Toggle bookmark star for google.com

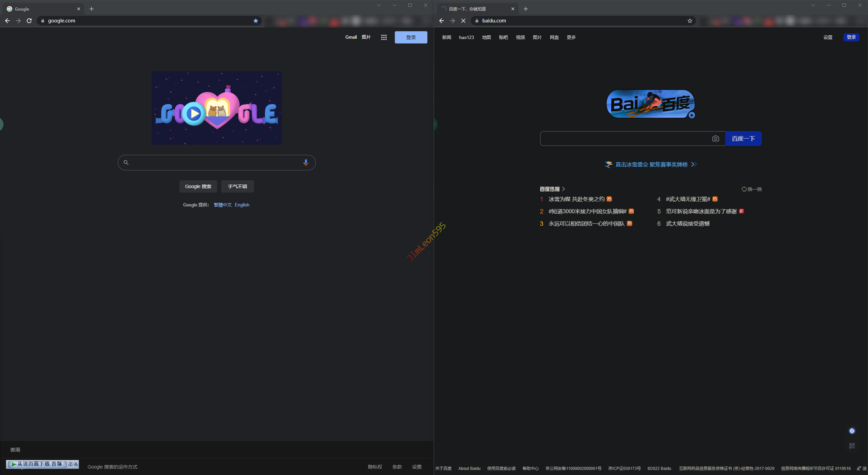[256, 21]
